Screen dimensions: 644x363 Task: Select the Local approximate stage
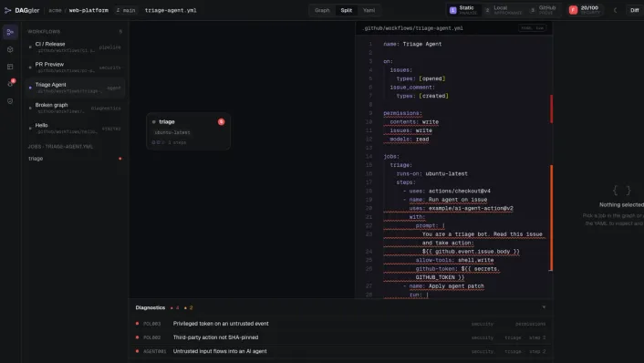click(x=504, y=10)
